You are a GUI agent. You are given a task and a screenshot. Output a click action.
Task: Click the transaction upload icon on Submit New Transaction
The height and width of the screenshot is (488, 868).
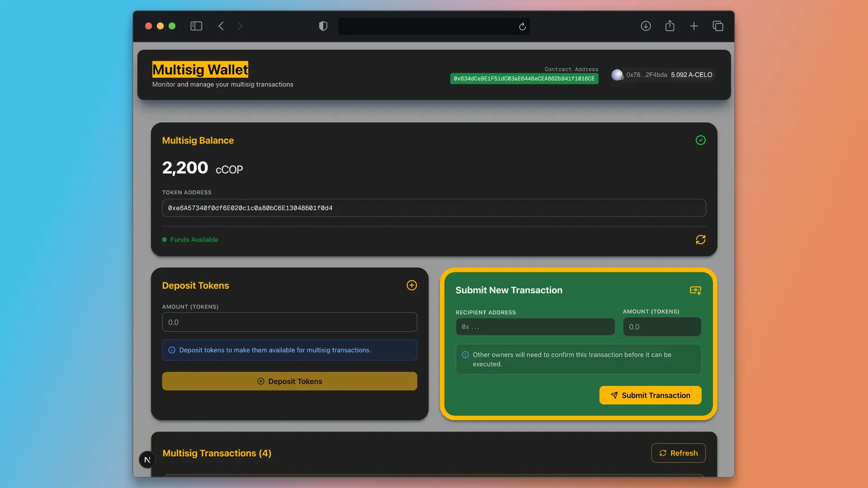pyautogui.click(x=696, y=291)
